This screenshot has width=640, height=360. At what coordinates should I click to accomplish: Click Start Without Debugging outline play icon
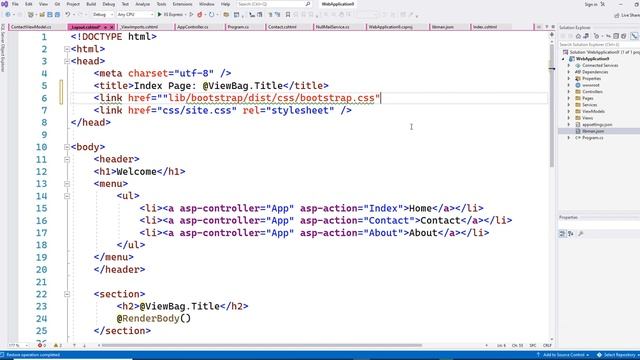[x=191, y=14]
